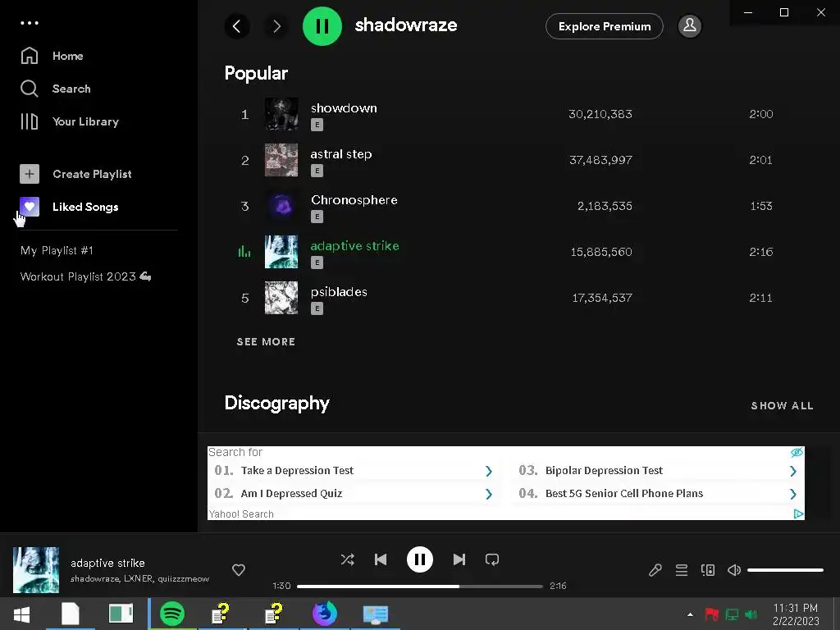Pause artist playback with green button
This screenshot has width=840, height=630.
pos(322,25)
